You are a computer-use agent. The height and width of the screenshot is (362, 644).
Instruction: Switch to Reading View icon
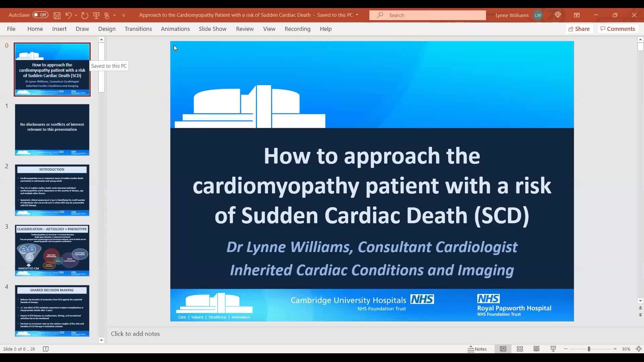[x=536, y=349]
